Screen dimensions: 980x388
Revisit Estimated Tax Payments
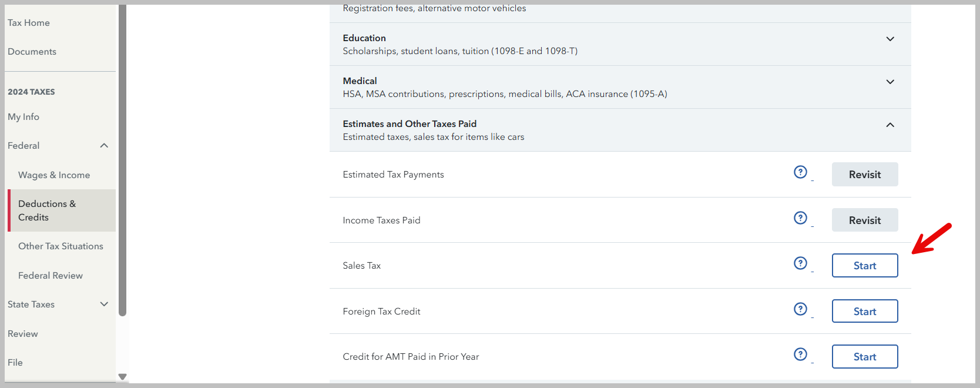coord(865,175)
